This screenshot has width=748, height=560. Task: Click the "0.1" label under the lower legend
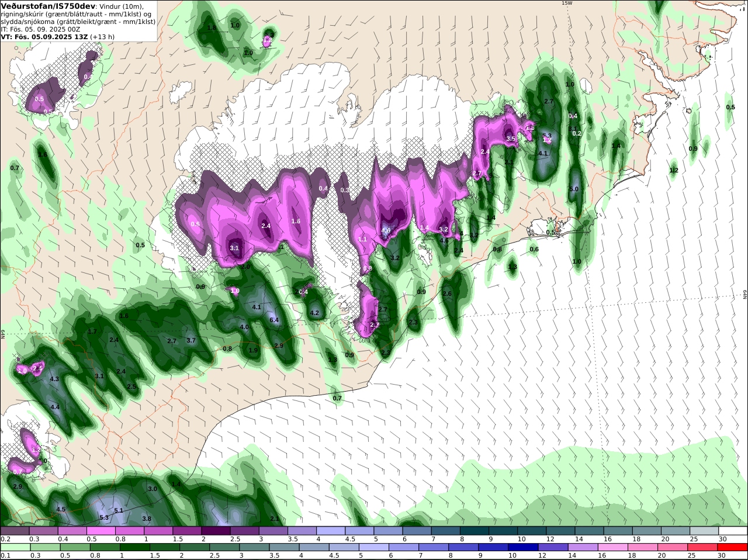point(5,556)
